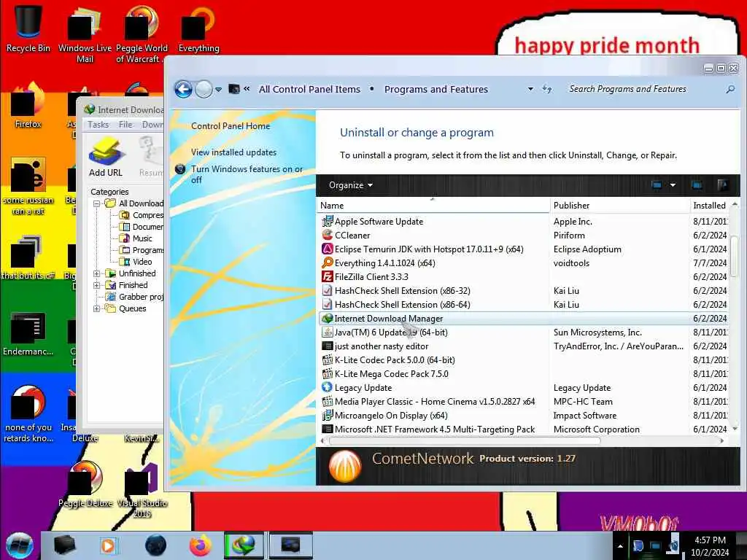Open the media player taskbar icon
This screenshot has height=560, width=747.
[108, 545]
